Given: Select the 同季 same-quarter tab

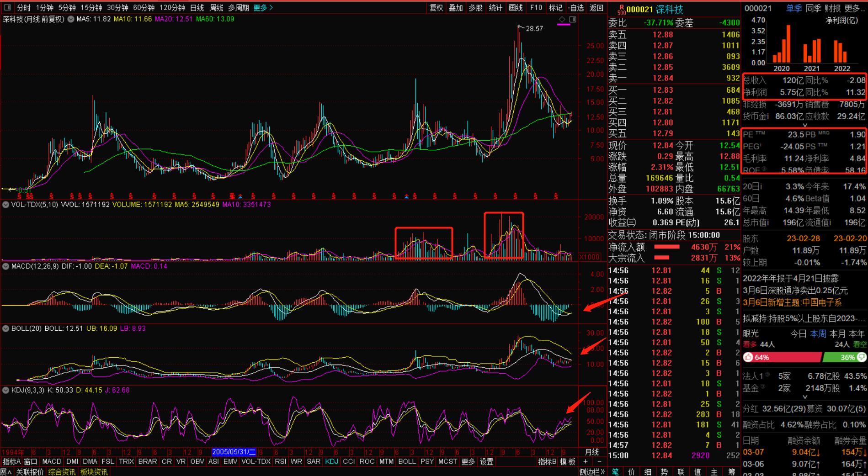Looking at the screenshot, I should coord(813,9).
